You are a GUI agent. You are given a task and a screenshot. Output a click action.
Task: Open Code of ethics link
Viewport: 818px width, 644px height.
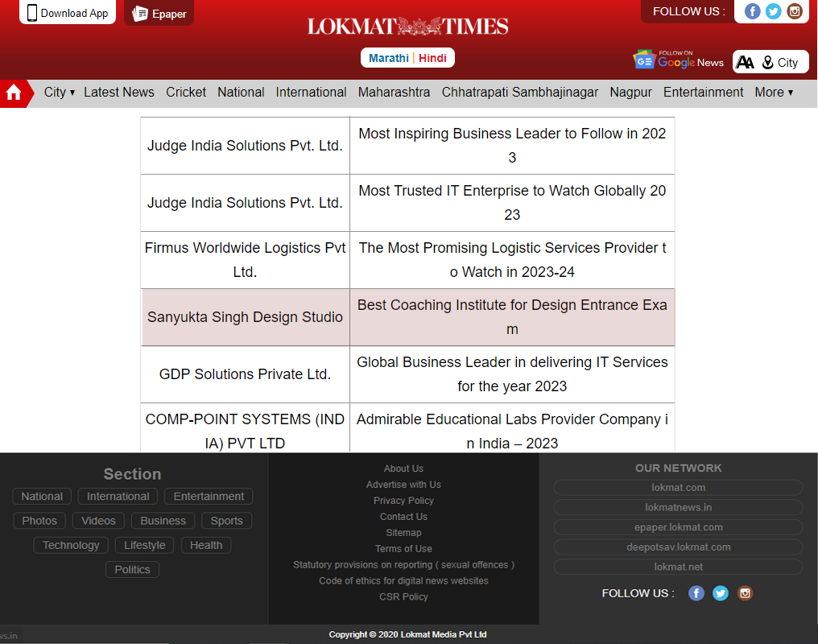click(404, 581)
